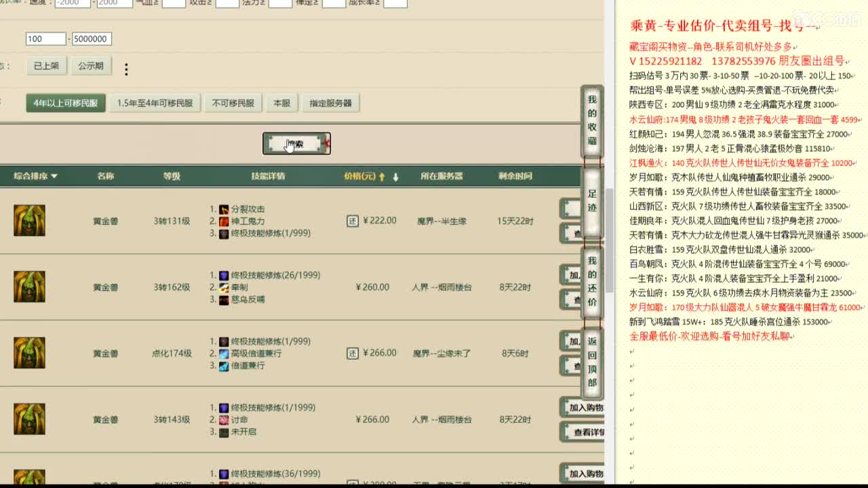Screen dimensions: 868x488
Task: Click the 倍道兼行 skill icon below 高级倍道兼行
Action: click(224, 366)
